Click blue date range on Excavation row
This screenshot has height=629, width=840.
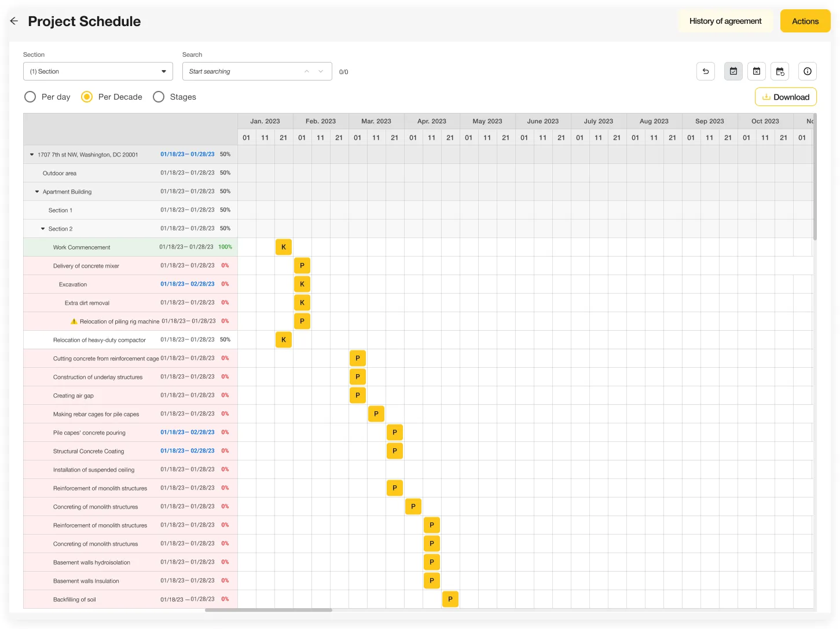[188, 284]
